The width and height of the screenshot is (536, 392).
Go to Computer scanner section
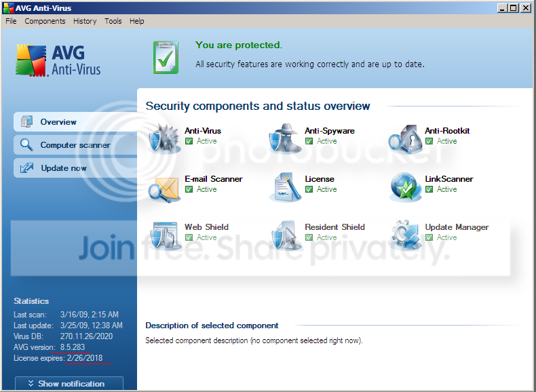click(x=75, y=145)
